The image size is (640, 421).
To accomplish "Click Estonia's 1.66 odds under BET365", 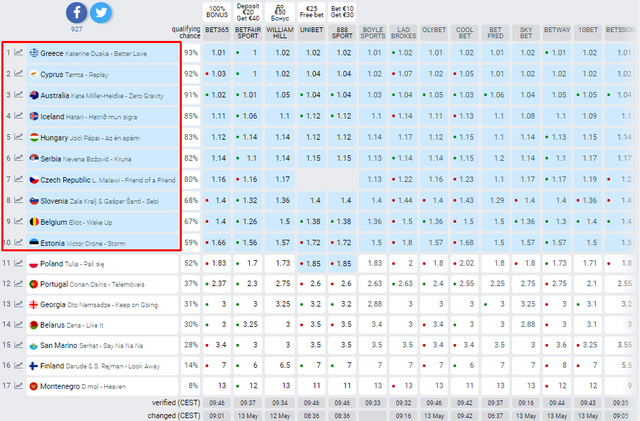I will (x=219, y=242).
